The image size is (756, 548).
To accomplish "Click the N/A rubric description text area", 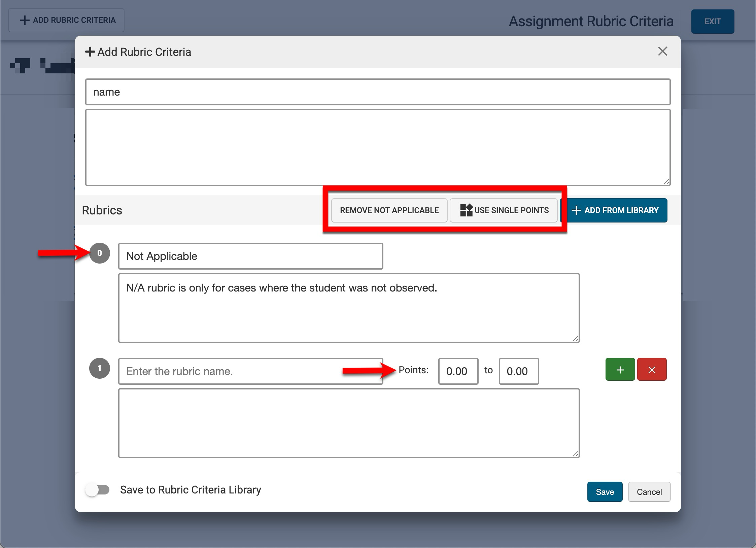I will click(x=349, y=308).
